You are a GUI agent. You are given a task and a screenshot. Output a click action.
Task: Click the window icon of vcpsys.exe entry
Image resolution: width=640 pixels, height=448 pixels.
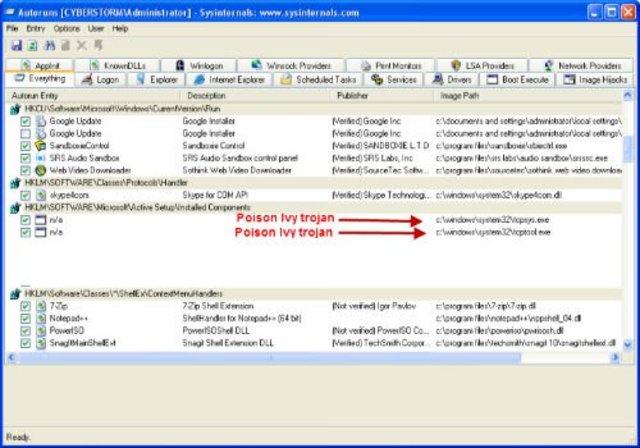coord(40,220)
